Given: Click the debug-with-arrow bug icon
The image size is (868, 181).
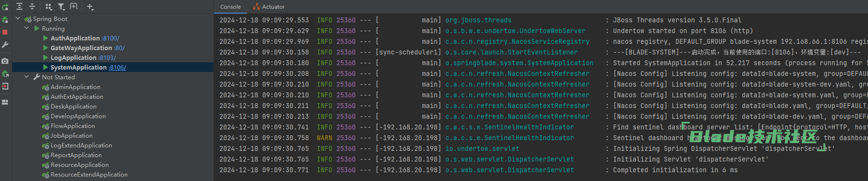Looking at the screenshot, I should [x=5, y=73].
